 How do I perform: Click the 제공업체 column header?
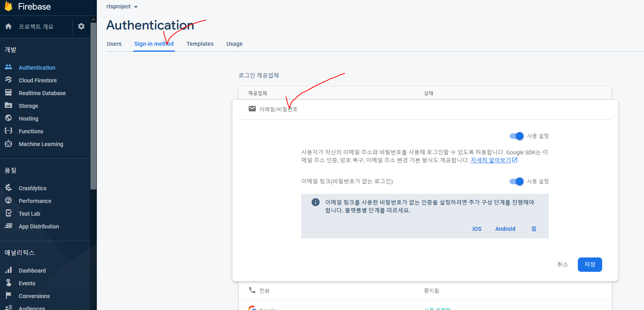tap(257, 93)
